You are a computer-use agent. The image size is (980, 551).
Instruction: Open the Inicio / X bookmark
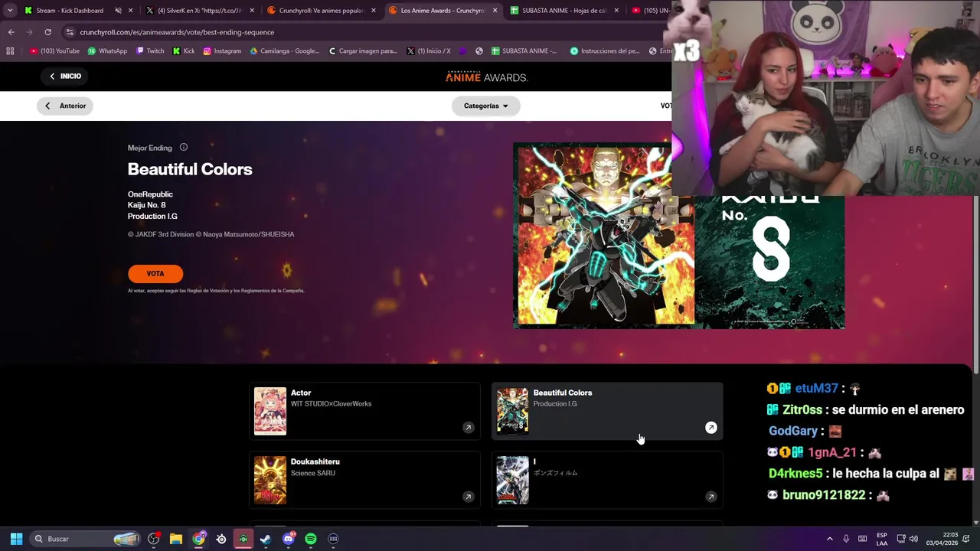[429, 51]
